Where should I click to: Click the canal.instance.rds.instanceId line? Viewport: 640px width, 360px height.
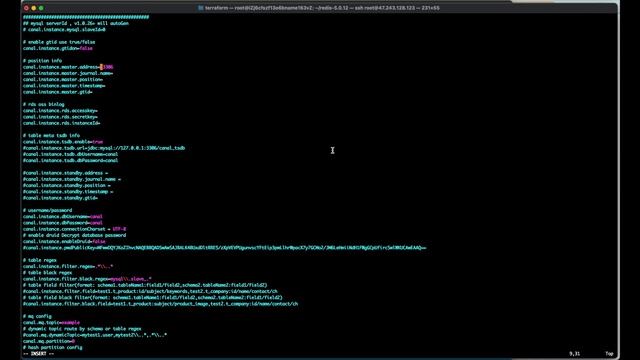[61, 123]
